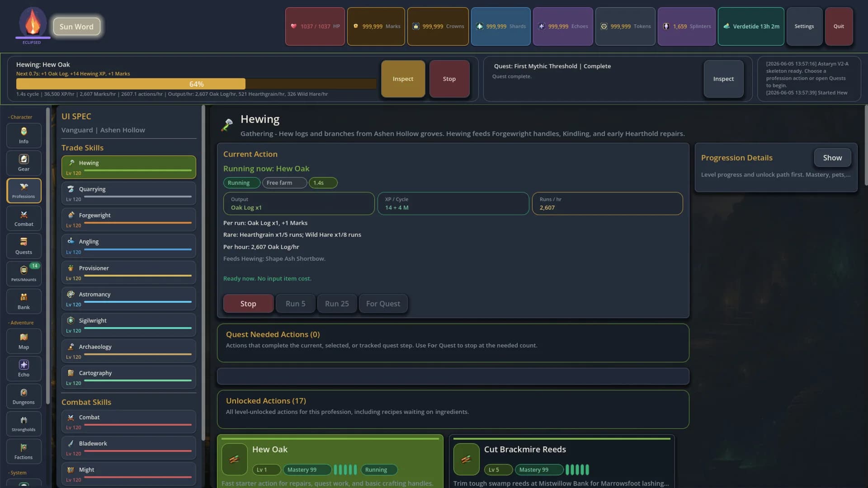Click the Verdetide season timer tile

click(751, 26)
